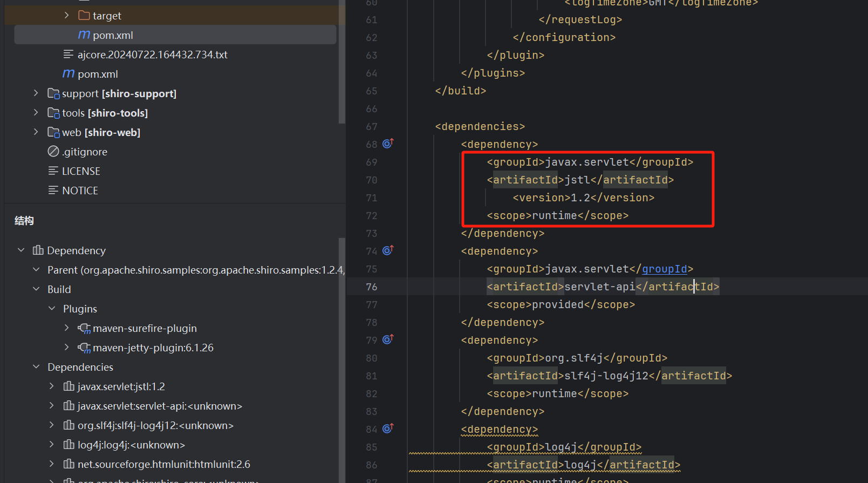Click the underlined groupId link on line 75

coord(664,269)
